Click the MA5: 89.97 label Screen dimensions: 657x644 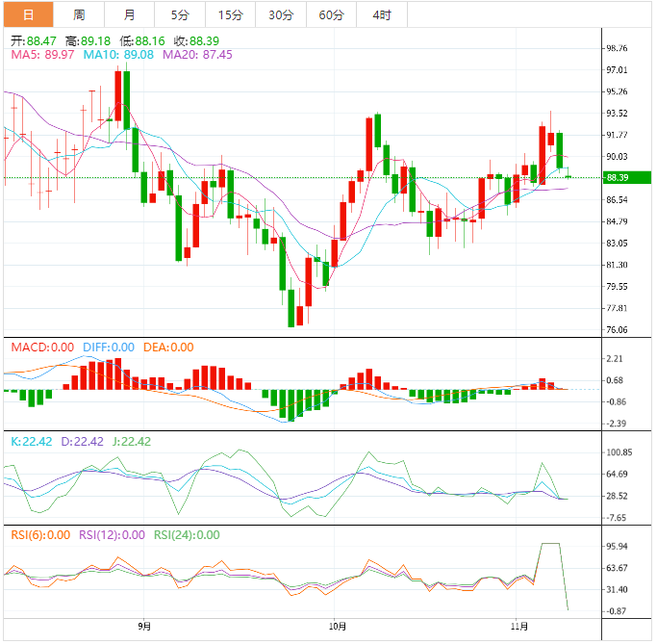point(42,55)
